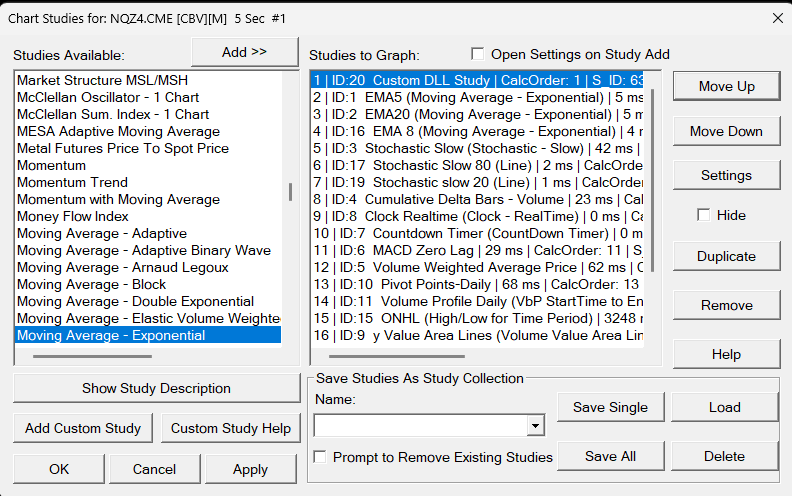Enable Open Settings on Study Add
The height and width of the screenshot is (496, 792).
pos(477,54)
